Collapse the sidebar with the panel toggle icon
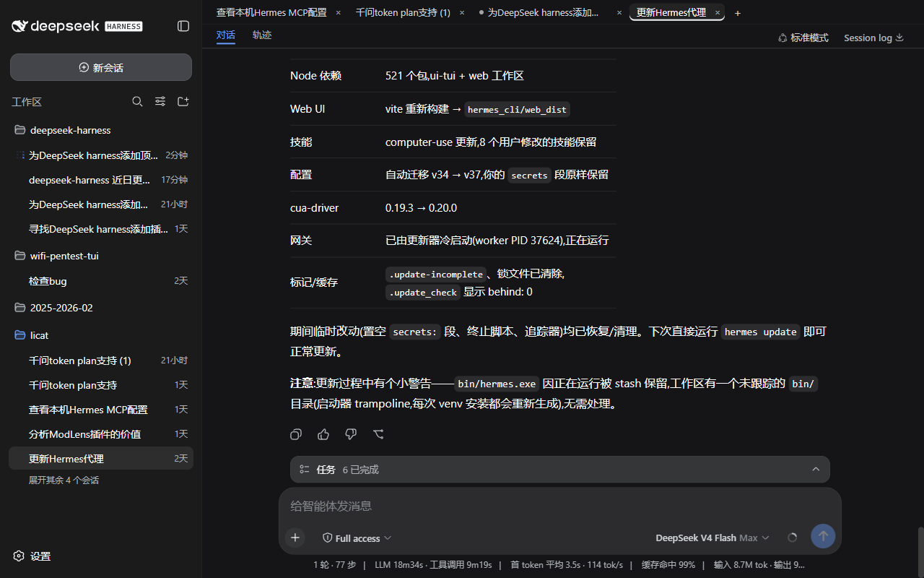The height and width of the screenshot is (578, 924). pyautogui.click(x=183, y=26)
